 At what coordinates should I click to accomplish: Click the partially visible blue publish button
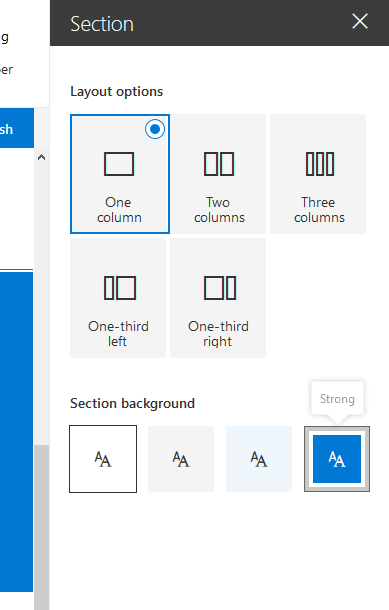tap(17, 128)
